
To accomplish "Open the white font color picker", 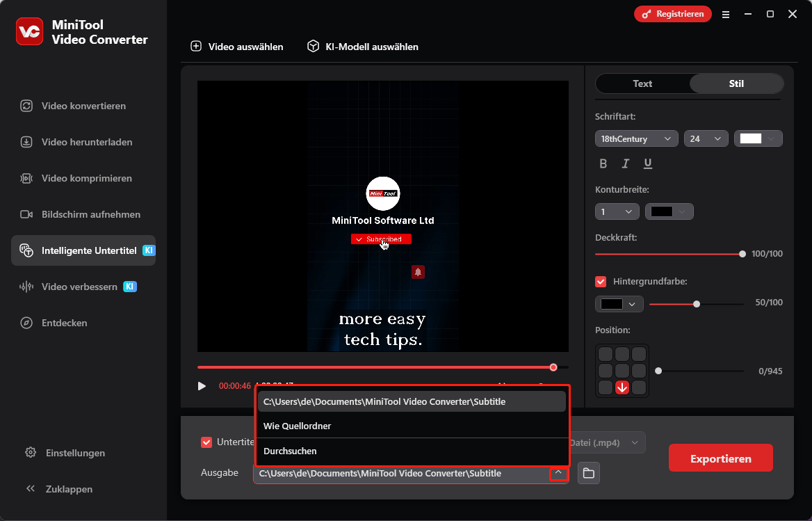I will 758,139.
